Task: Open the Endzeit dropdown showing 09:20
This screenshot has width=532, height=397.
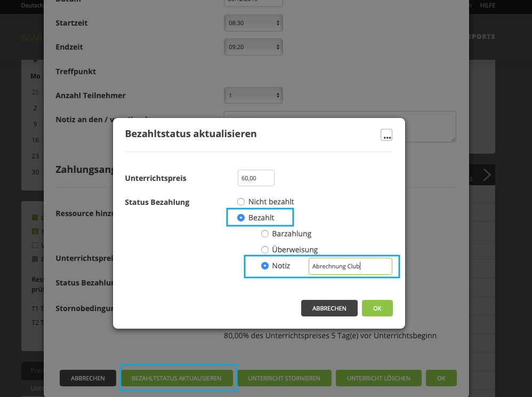Action: [x=253, y=47]
